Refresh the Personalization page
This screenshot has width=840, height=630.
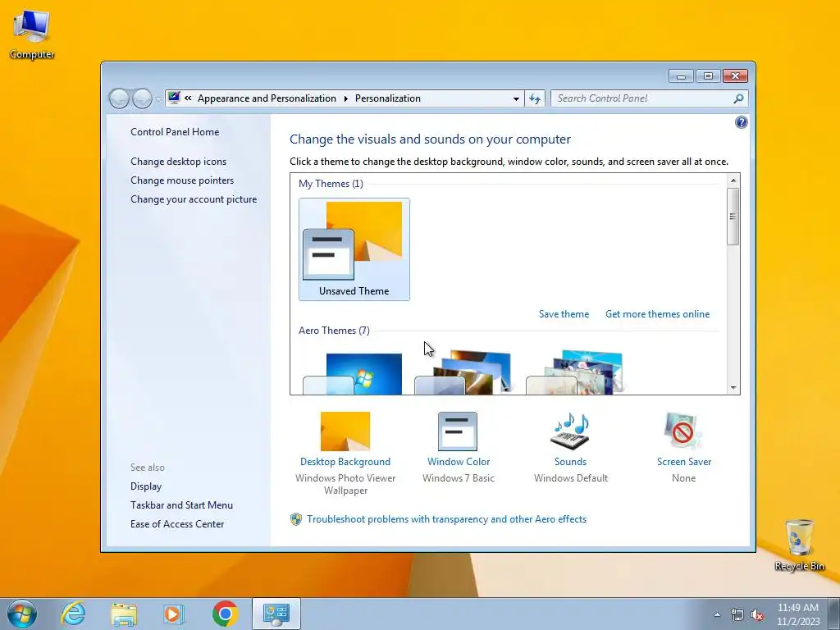coord(535,98)
